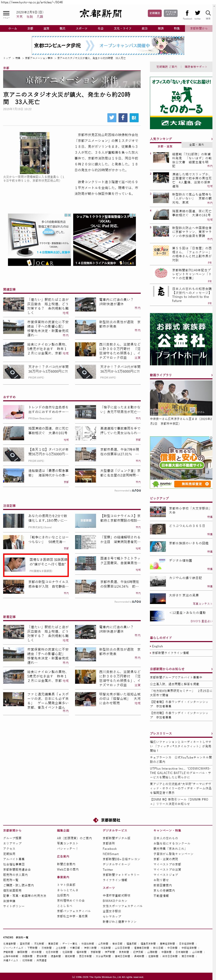Select 京都・滋賀 ranking tab
Screen dimensions: 216x980
165,146
